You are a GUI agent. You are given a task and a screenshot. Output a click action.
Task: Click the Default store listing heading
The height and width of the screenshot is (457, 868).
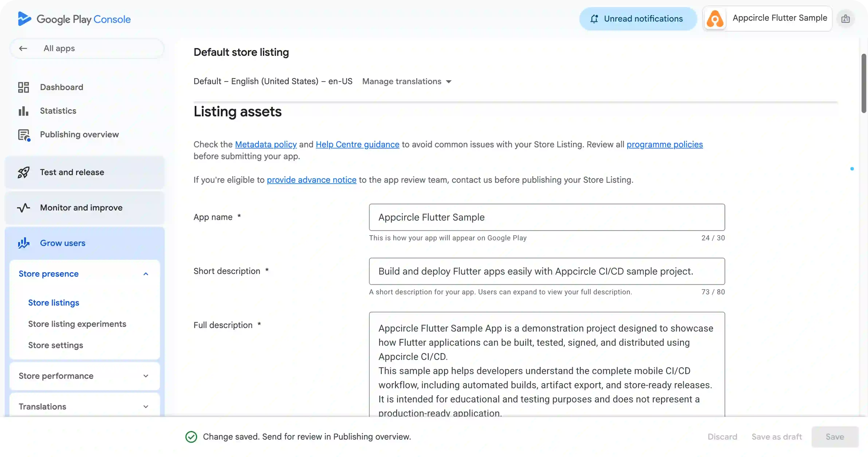coord(241,52)
